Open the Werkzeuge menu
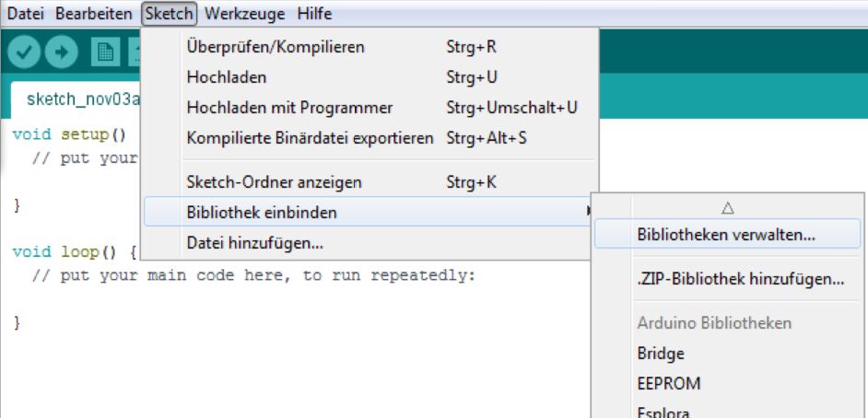Screen dimensions: 868x418 click(245, 14)
